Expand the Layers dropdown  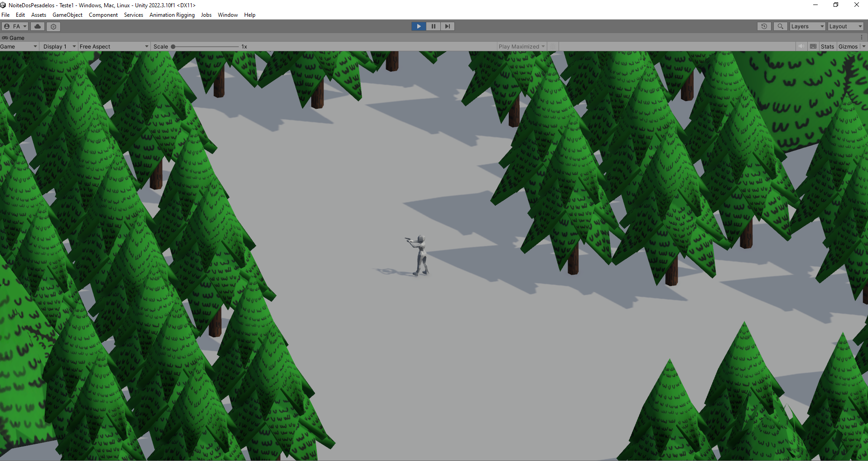(807, 26)
